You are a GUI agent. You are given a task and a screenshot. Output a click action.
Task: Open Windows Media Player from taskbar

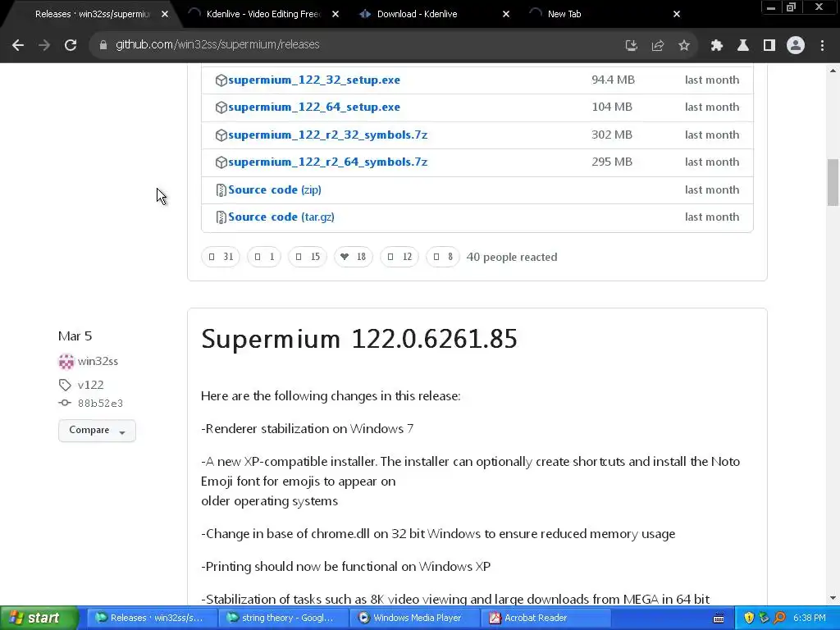coord(414,619)
